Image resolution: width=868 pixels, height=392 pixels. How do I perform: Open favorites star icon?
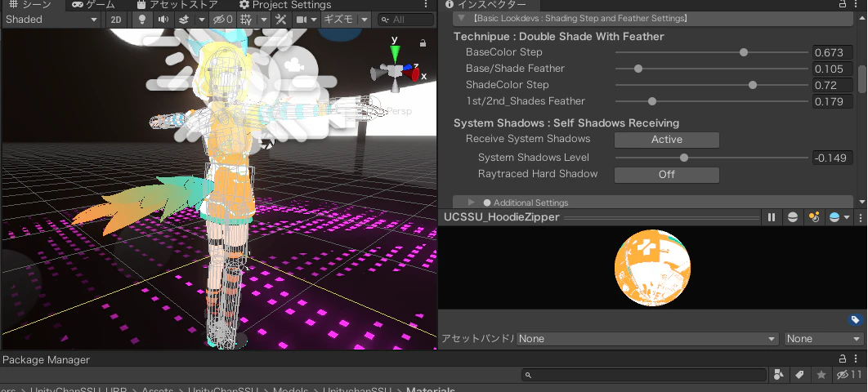821,375
